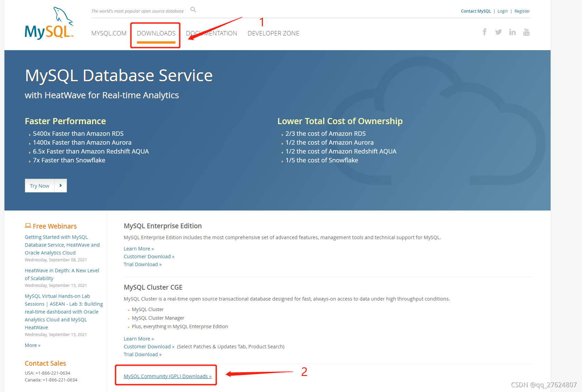Click Learn More under MySQL Cluster CGE
This screenshot has width=582, height=392.
click(x=139, y=339)
